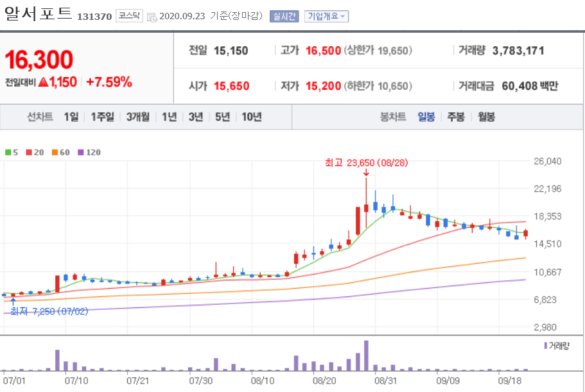Click the stock code 131370
This screenshot has width=585, height=392.
[94, 17]
